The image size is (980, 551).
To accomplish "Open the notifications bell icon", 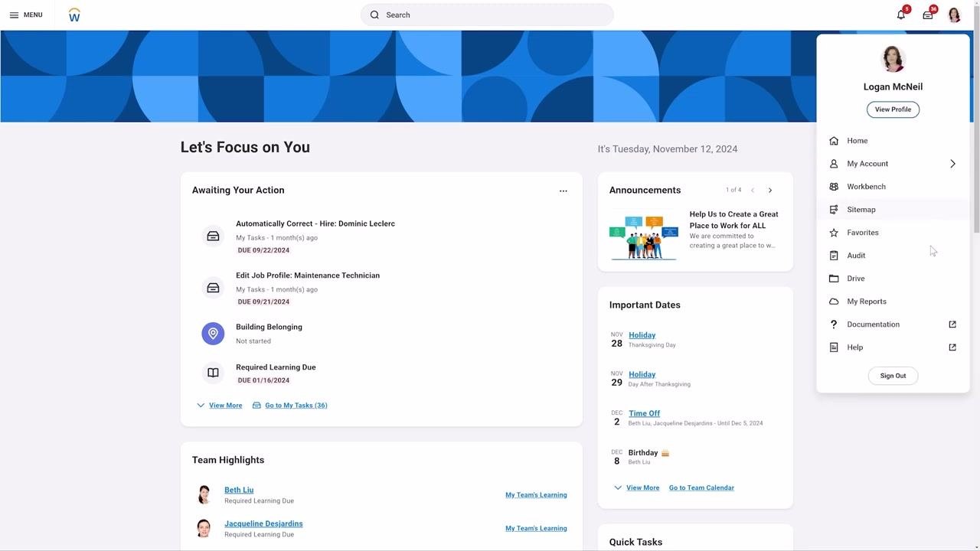I will tap(901, 15).
